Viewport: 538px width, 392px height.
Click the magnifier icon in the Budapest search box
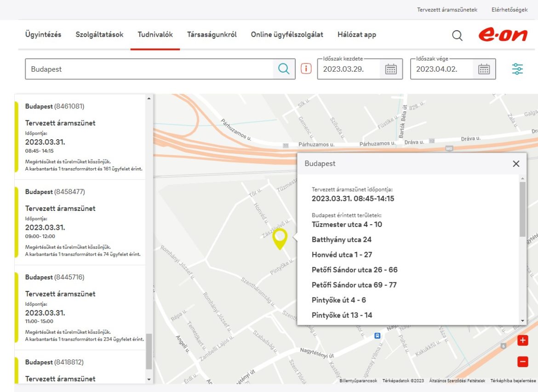click(x=284, y=69)
